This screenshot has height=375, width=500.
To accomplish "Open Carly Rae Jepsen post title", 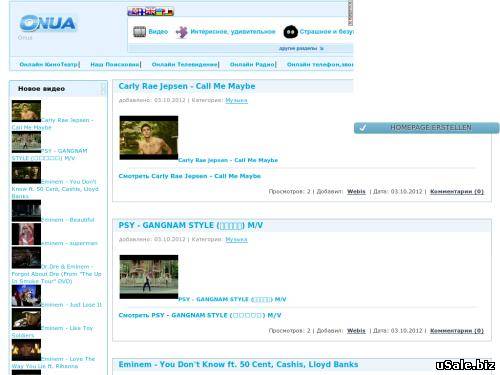I will tap(187, 86).
